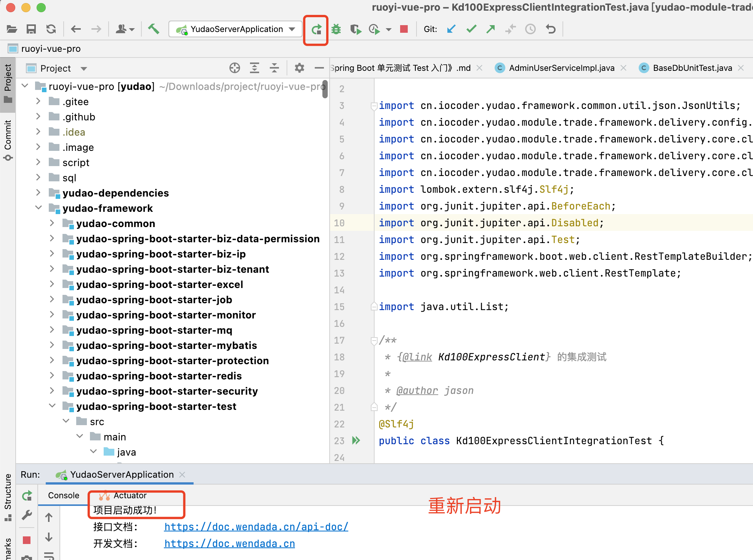Click the Save All icon
The image size is (753, 560).
(x=31, y=29)
